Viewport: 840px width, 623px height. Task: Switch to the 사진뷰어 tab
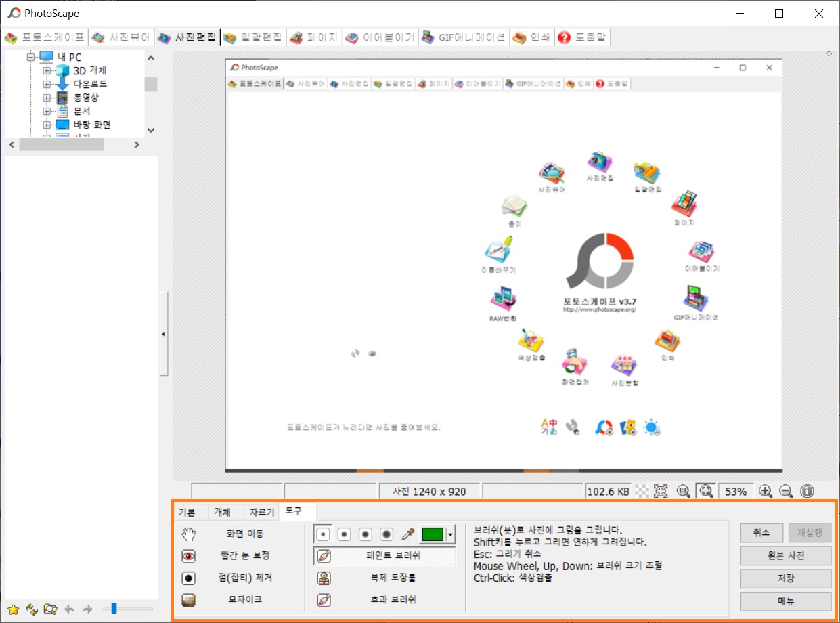[120, 37]
